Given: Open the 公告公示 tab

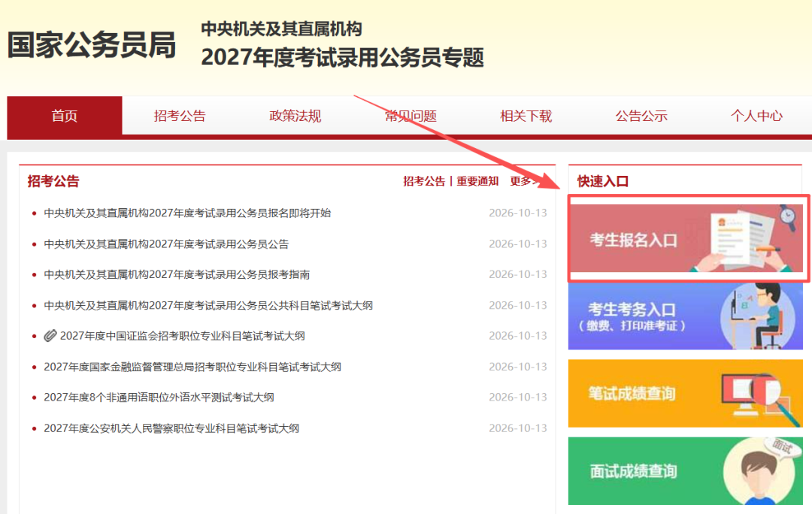Looking at the screenshot, I should 641,116.
